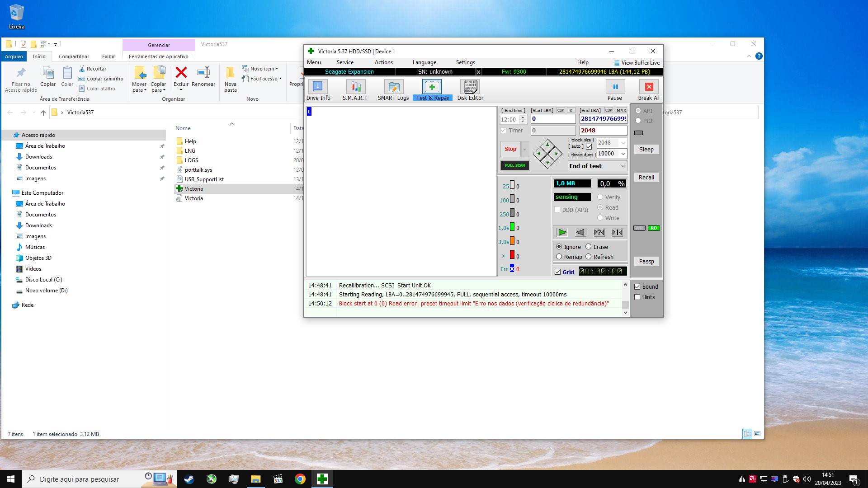This screenshot has height=488, width=868.
Task: Open the Service menu
Action: [x=345, y=62]
